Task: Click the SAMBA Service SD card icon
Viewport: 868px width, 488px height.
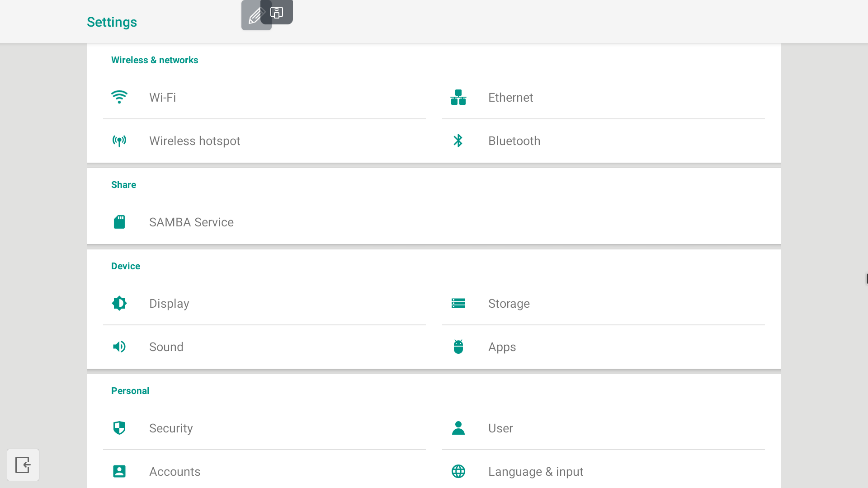Action: 119,222
